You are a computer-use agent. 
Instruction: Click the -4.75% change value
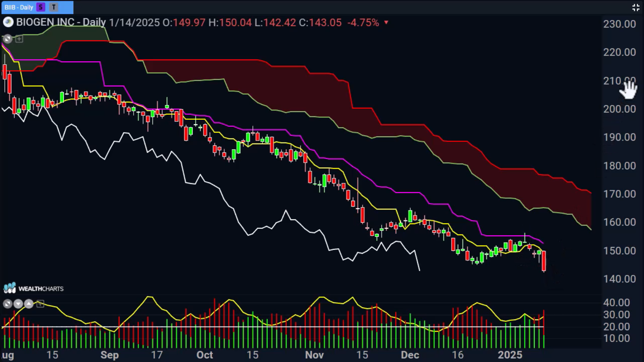363,22
